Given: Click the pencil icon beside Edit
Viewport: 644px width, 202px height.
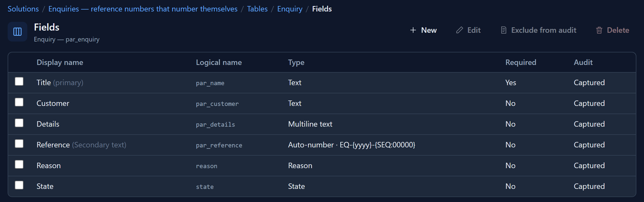Looking at the screenshot, I should (x=460, y=30).
